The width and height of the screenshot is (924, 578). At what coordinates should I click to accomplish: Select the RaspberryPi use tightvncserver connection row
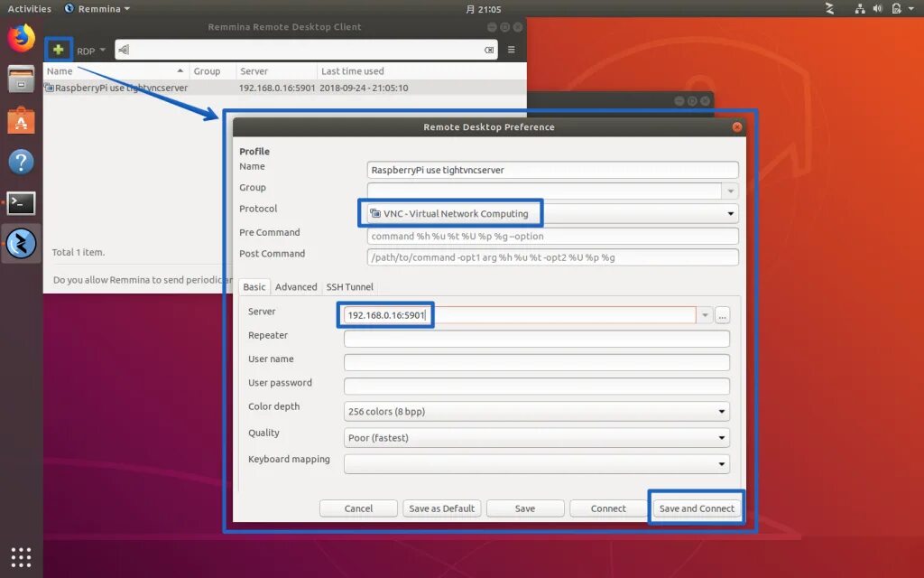pos(284,88)
